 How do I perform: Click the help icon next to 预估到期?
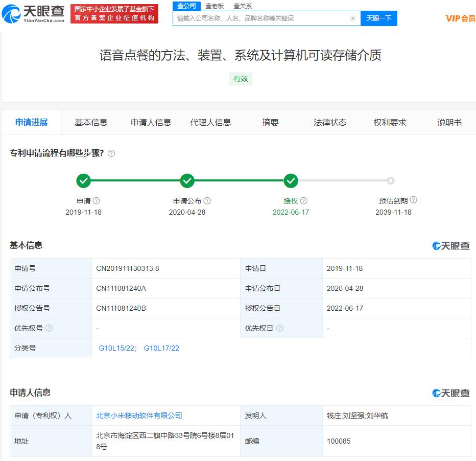pyautogui.click(x=414, y=200)
